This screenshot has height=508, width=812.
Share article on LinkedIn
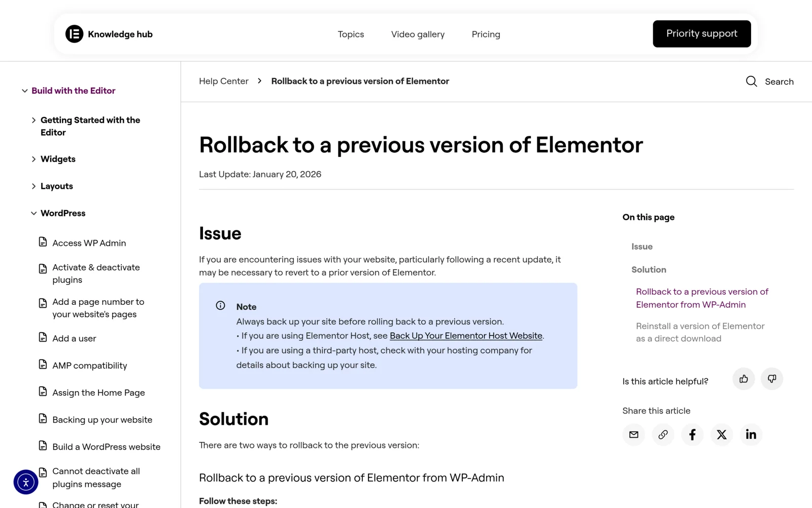[x=751, y=434]
